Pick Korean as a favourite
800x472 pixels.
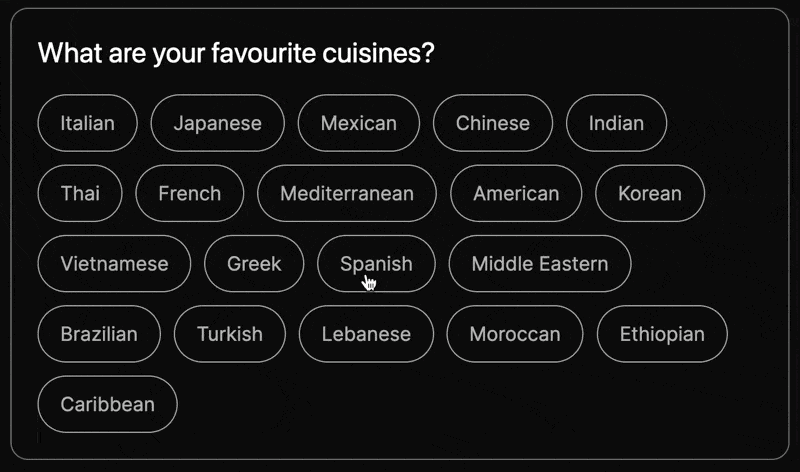[x=649, y=193]
